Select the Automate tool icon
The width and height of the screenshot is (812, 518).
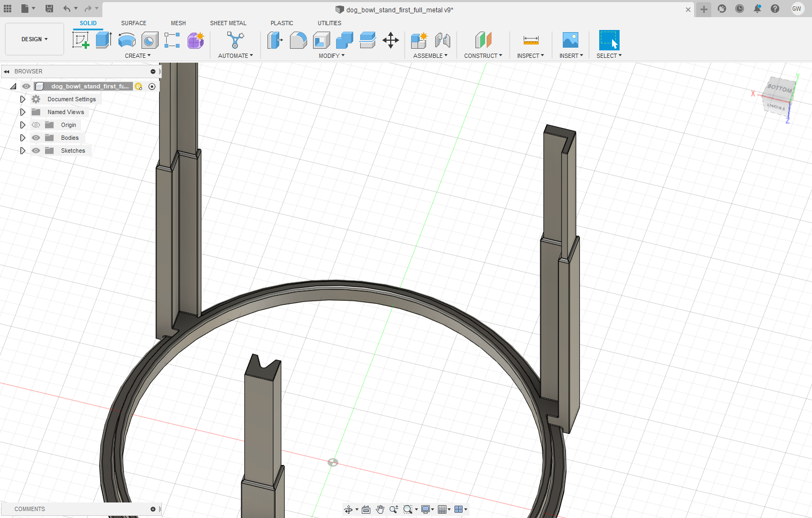[x=235, y=40]
